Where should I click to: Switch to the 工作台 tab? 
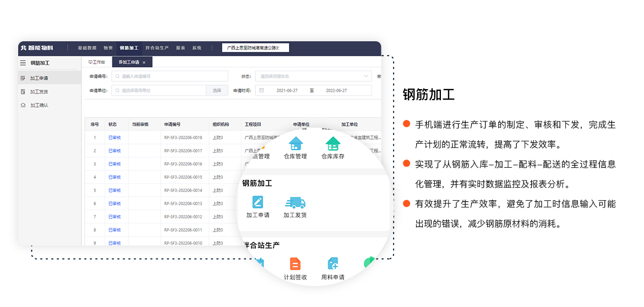pos(96,63)
